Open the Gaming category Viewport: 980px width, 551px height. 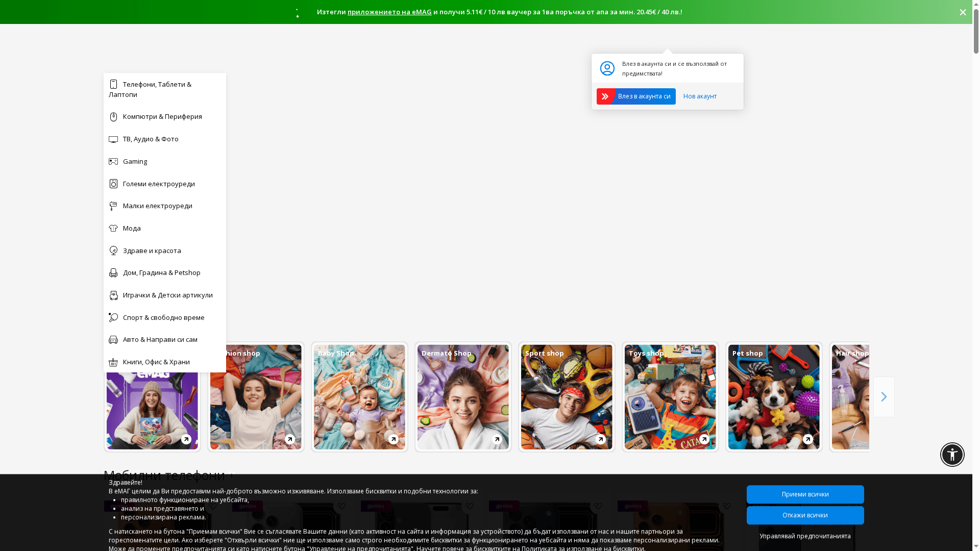(165, 162)
